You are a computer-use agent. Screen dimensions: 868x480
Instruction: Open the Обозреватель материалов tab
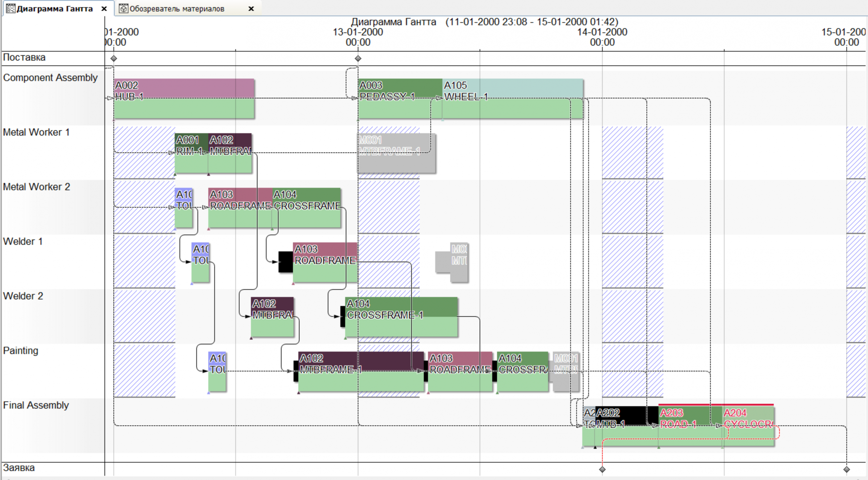(x=177, y=9)
